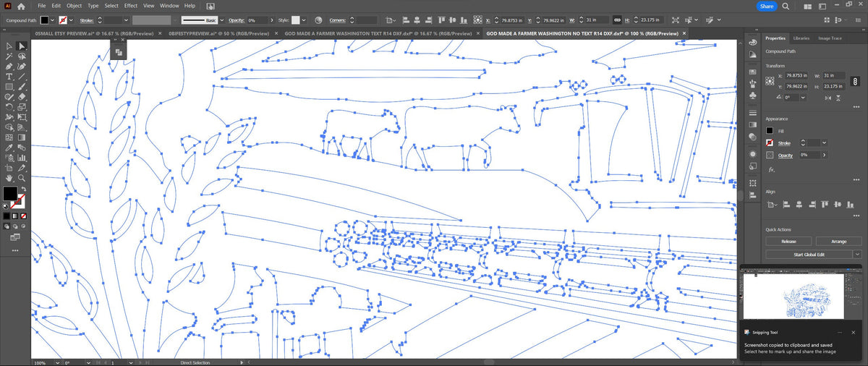Select the Selection tool (black arrow)
This screenshot has width=868, height=366.
(9, 46)
